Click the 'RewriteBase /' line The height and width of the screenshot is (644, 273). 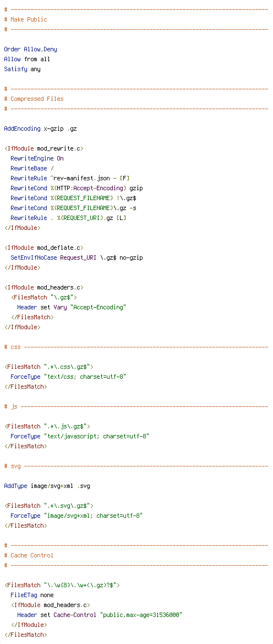tap(32, 168)
